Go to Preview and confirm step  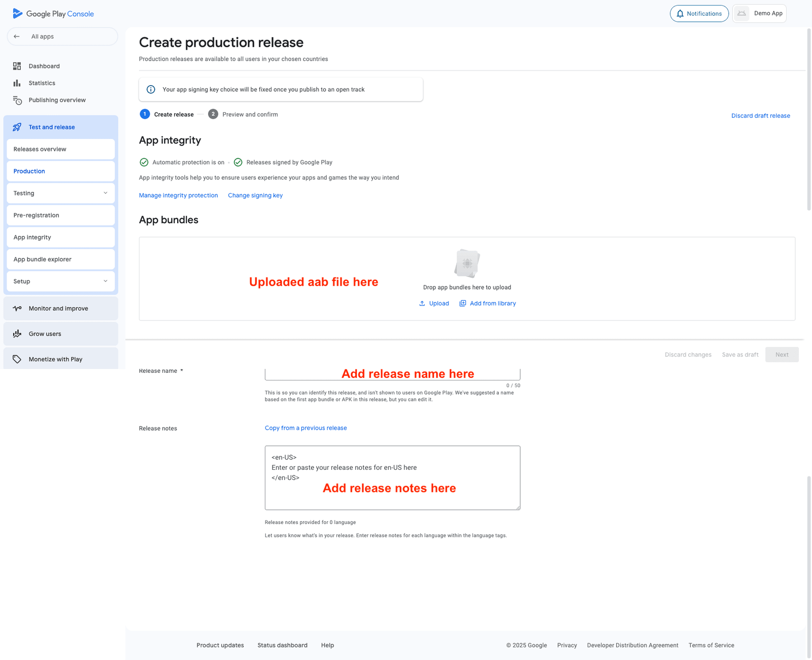click(x=243, y=115)
